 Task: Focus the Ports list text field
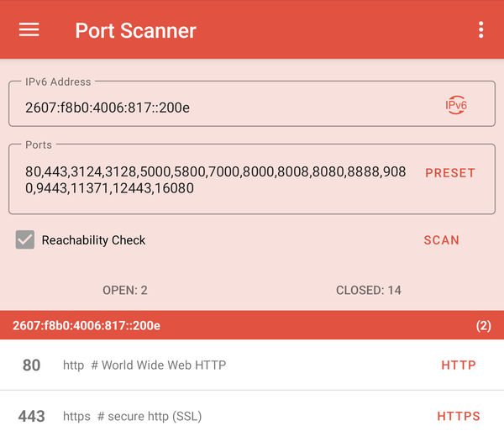pyautogui.click(x=215, y=180)
